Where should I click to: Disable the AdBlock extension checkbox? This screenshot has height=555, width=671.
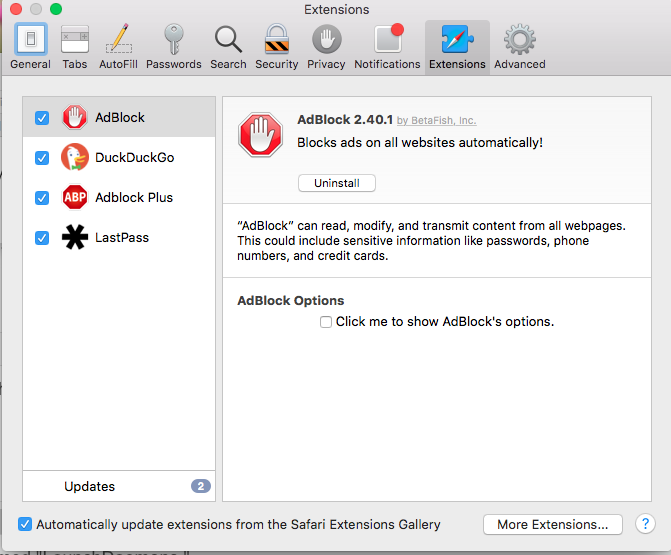pyautogui.click(x=42, y=118)
